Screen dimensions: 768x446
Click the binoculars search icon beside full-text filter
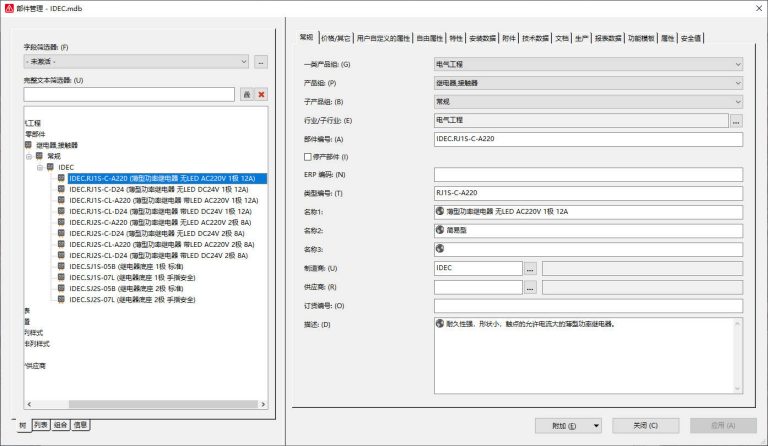[247, 94]
